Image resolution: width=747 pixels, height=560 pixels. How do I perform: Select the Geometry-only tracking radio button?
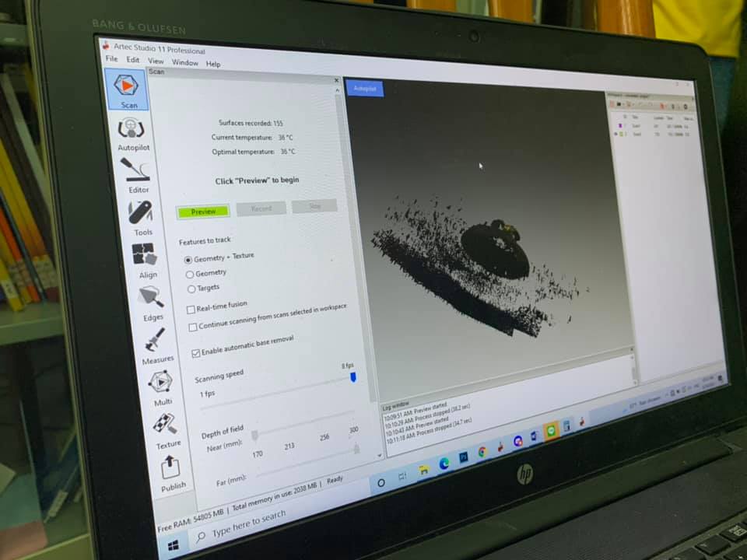tap(190, 275)
